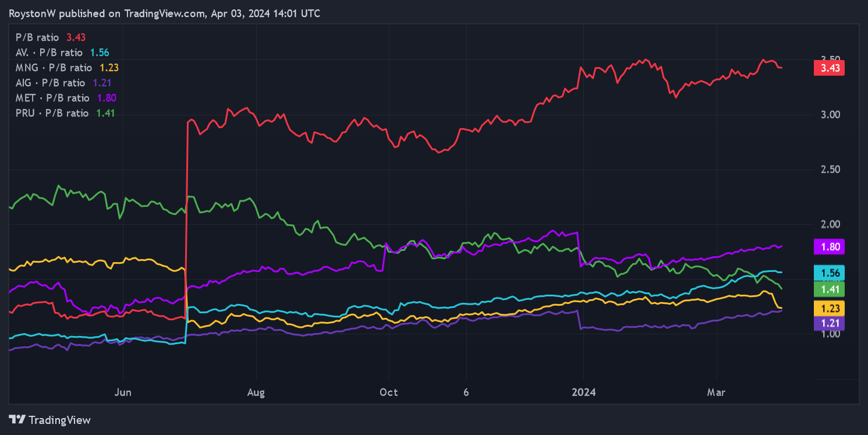
Task: Open the TradingView.com published header text
Action: pos(164,13)
